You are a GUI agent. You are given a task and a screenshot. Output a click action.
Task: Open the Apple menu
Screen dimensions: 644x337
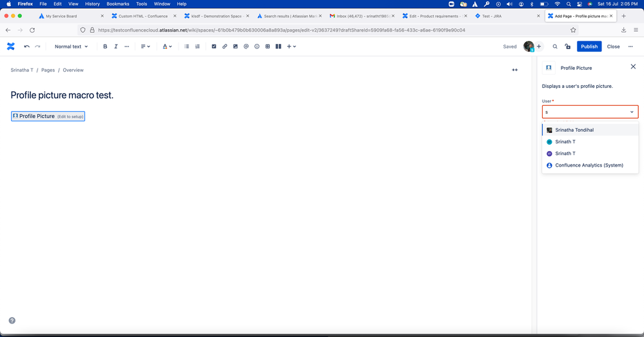point(8,4)
